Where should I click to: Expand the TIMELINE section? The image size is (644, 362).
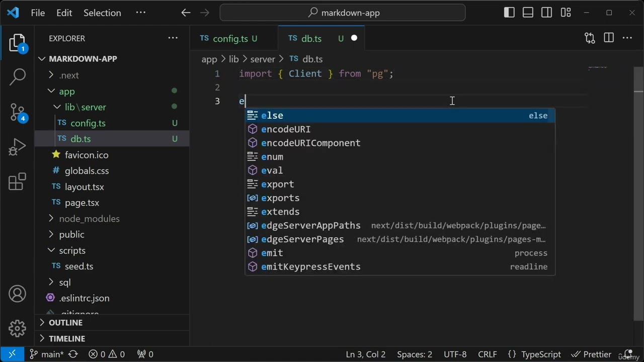tap(112, 339)
